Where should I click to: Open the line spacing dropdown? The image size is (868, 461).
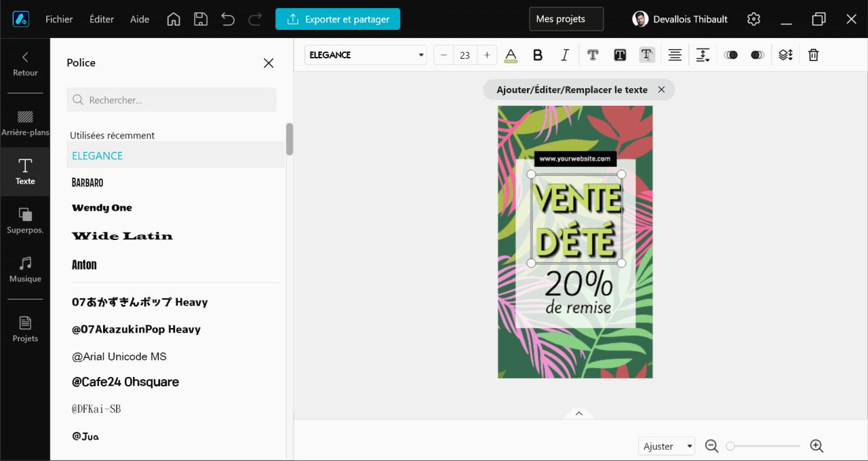point(703,55)
